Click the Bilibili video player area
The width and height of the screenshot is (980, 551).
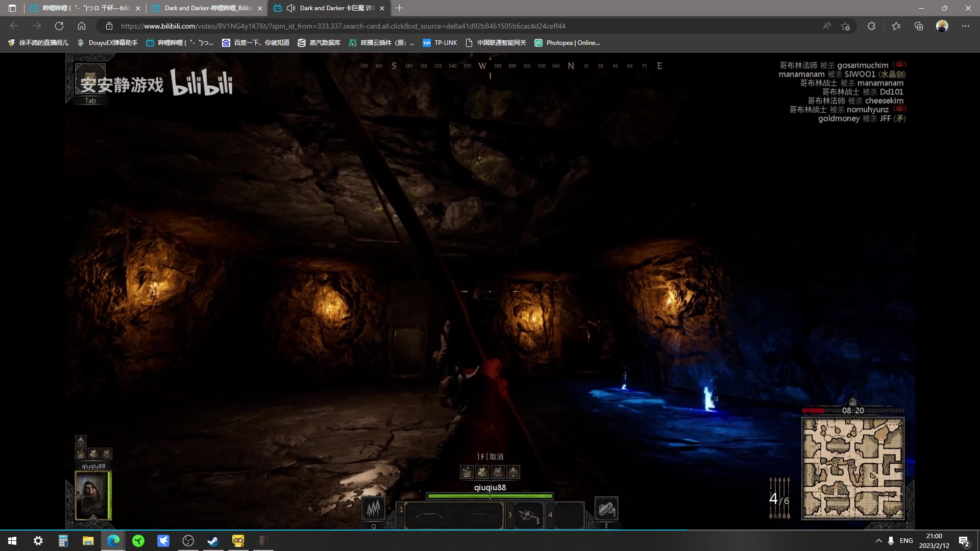[x=490, y=291]
